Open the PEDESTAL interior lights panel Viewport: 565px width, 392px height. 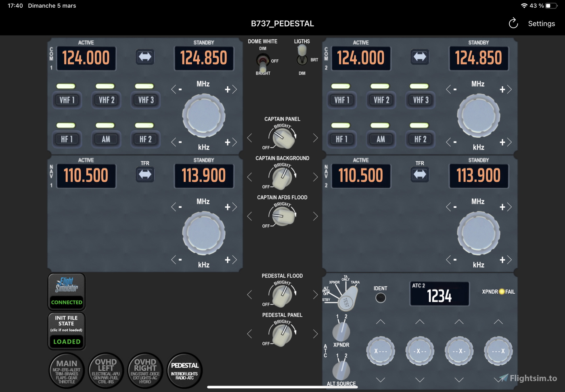pos(184,370)
